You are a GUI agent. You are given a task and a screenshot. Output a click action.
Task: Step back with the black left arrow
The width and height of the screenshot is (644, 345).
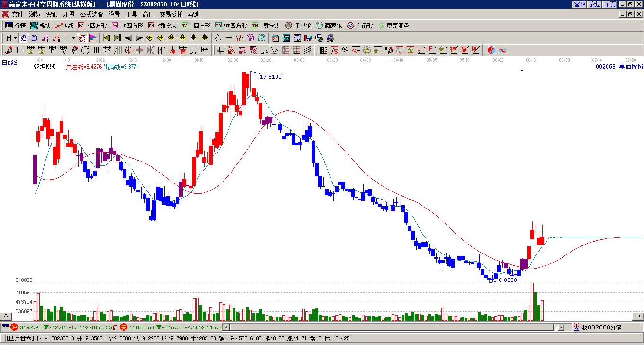click(x=128, y=38)
